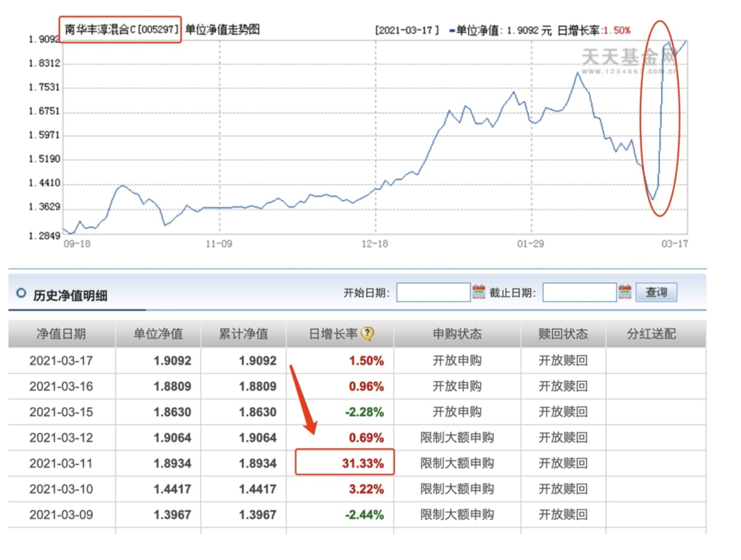Click the 单位净值走势图 chart title
This screenshot has height=560, width=741.
coord(223,29)
